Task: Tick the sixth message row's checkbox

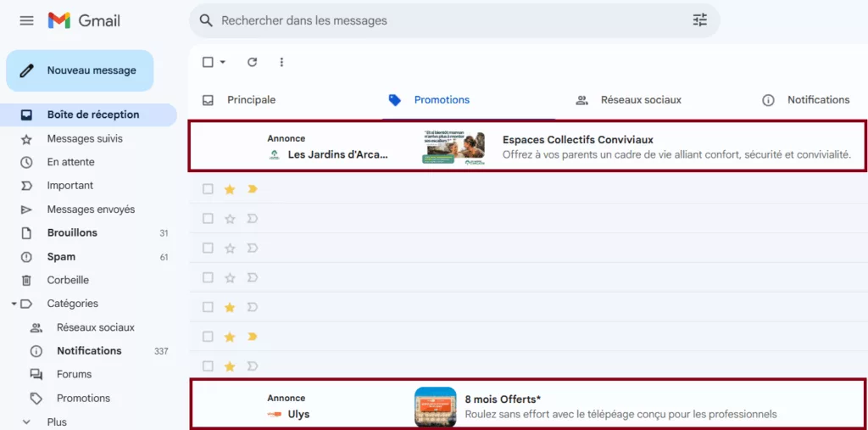Action: [208, 337]
